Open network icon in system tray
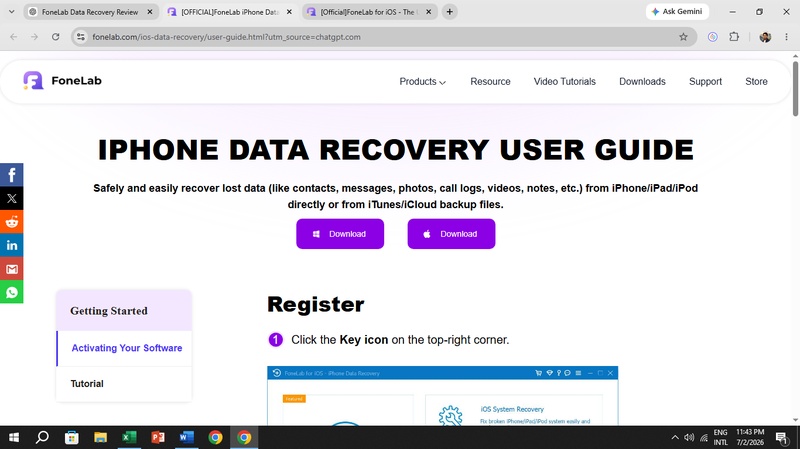Image resolution: width=800 pixels, height=449 pixels. point(704,437)
